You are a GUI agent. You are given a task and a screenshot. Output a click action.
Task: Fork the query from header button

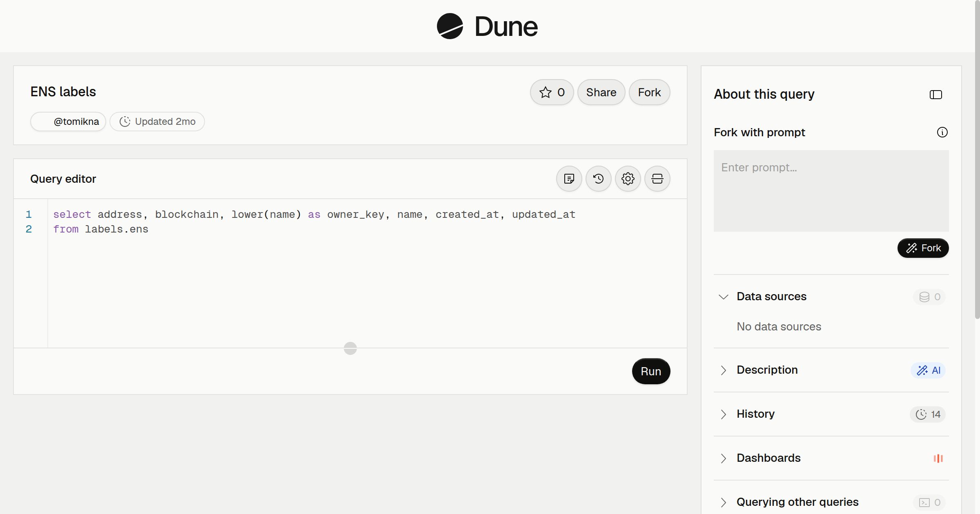click(649, 92)
